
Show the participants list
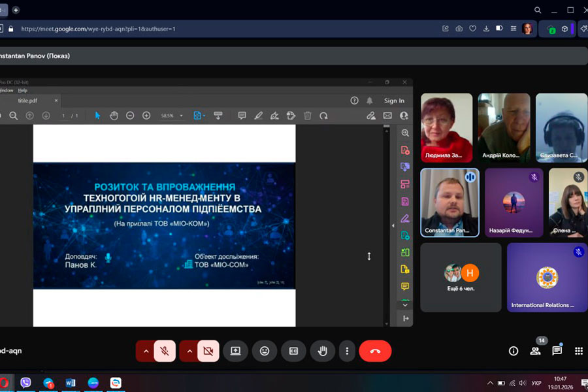coord(535,351)
